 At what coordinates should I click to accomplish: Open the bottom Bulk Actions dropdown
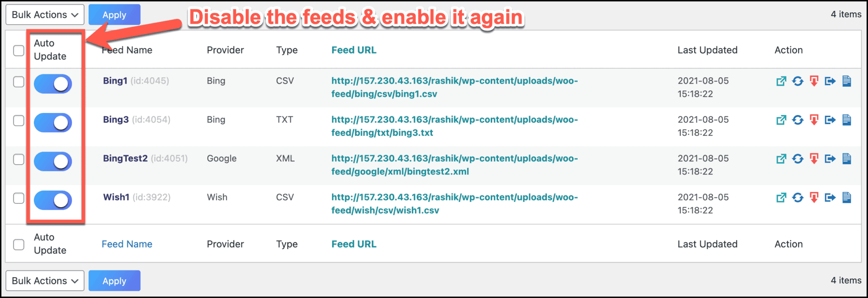coord(45,281)
